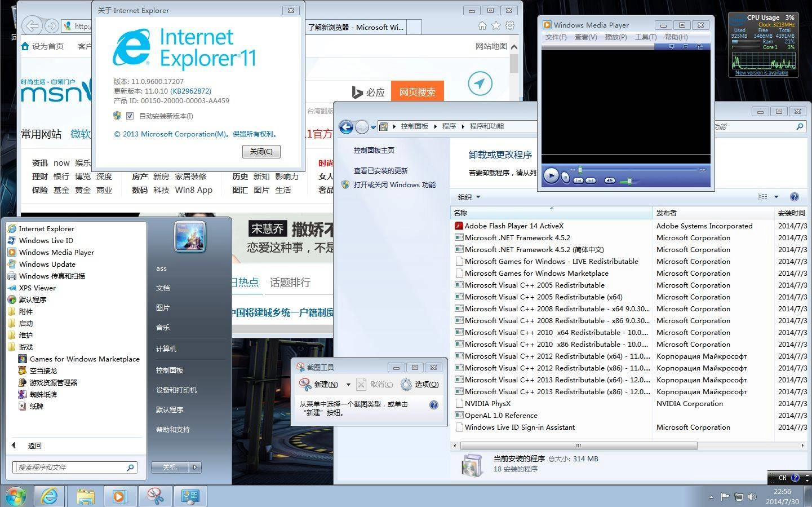The image size is (812, 507).
Task: Click the 搜索程序和文件 search box
Action: pyautogui.click(x=74, y=468)
